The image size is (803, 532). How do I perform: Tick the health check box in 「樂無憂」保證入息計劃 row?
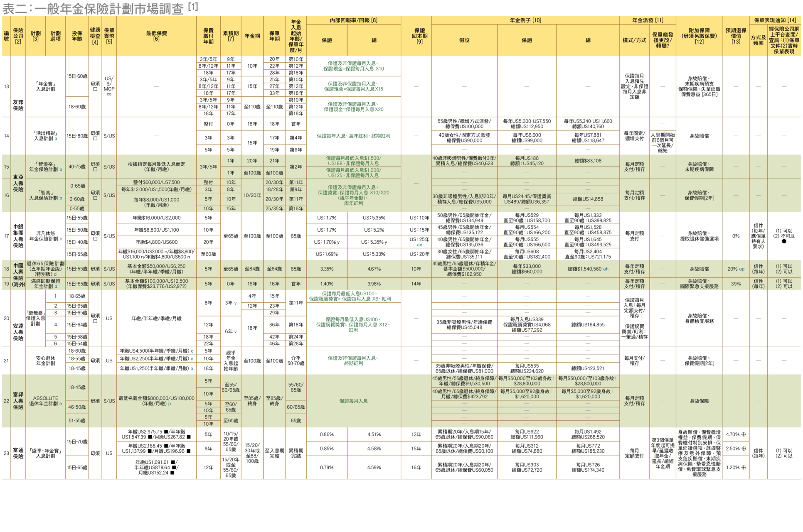pyautogui.click(x=95, y=321)
